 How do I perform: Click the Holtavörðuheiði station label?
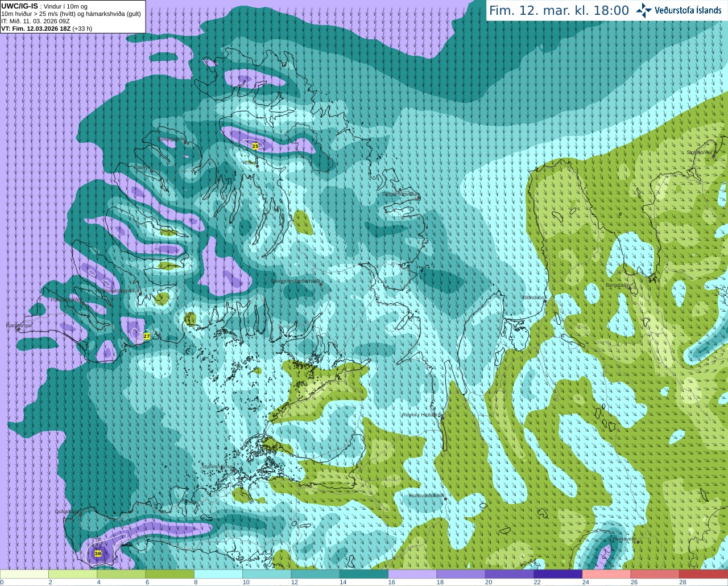click(x=427, y=496)
